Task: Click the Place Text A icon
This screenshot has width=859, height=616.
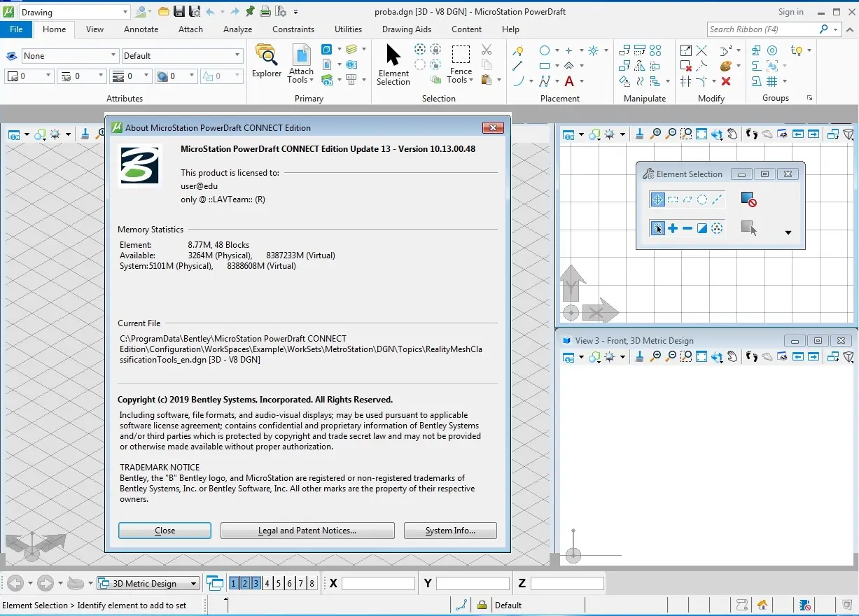Action: [569, 81]
